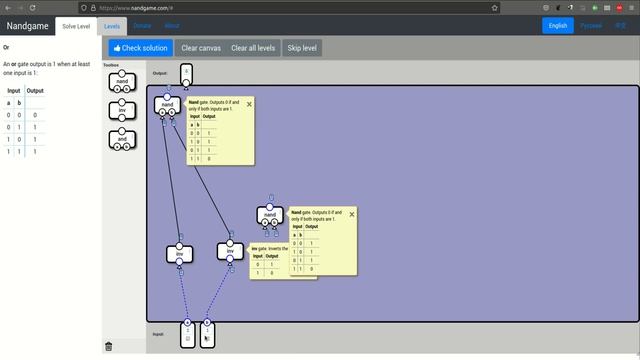Pick the nand gate from the Toolbox

[x=122, y=82]
